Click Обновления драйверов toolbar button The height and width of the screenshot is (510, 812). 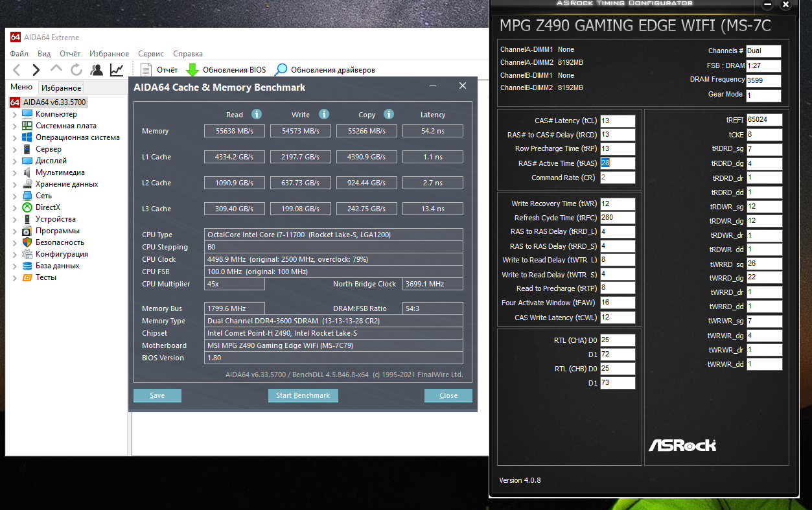click(325, 70)
